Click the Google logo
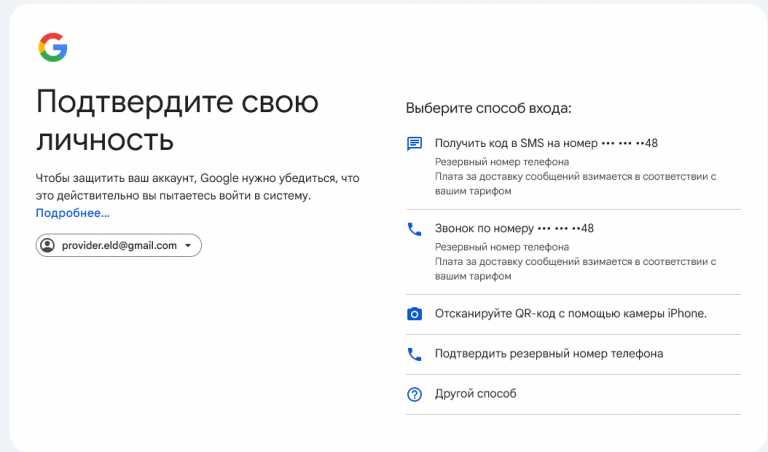 pos(53,48)
